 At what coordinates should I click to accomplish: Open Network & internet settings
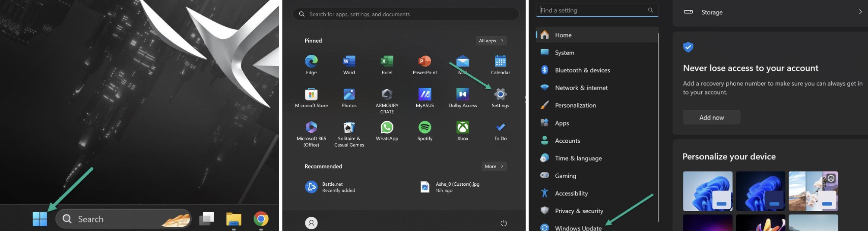tap(597, 88)
